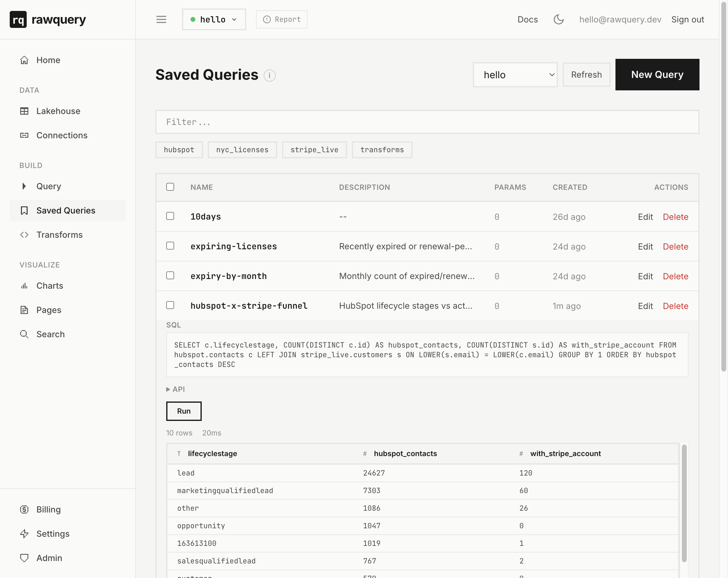Viewport: 728px width, 578px height.
Task: Select the Connections icon in sidebar
Action: [24, 135]
